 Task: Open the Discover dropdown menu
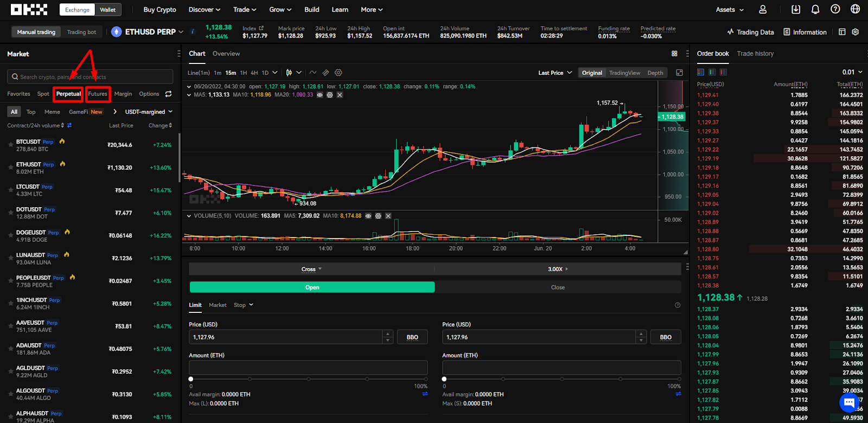click(x=205, y=10)
